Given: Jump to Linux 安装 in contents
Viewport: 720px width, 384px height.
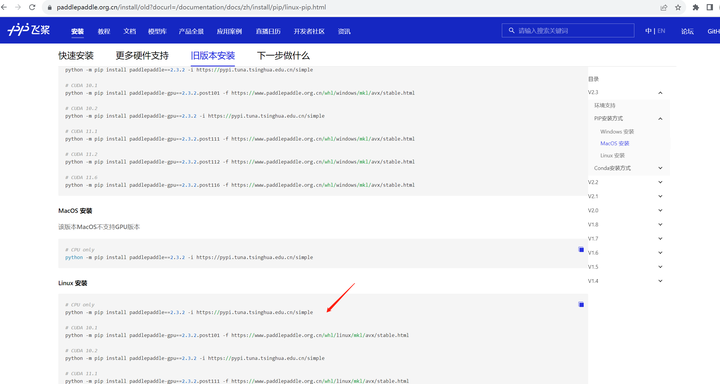Looking at the screenshot, I should click(x=612, y=155).
